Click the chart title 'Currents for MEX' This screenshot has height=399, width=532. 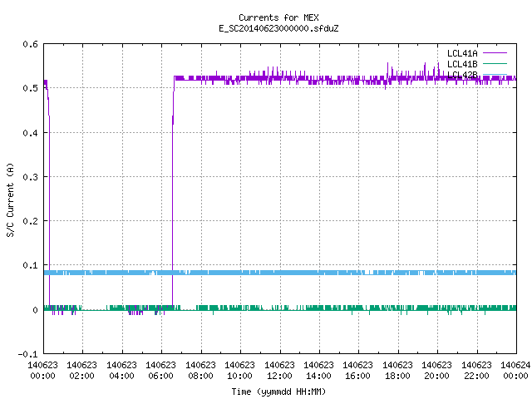[x=278, y=17]
